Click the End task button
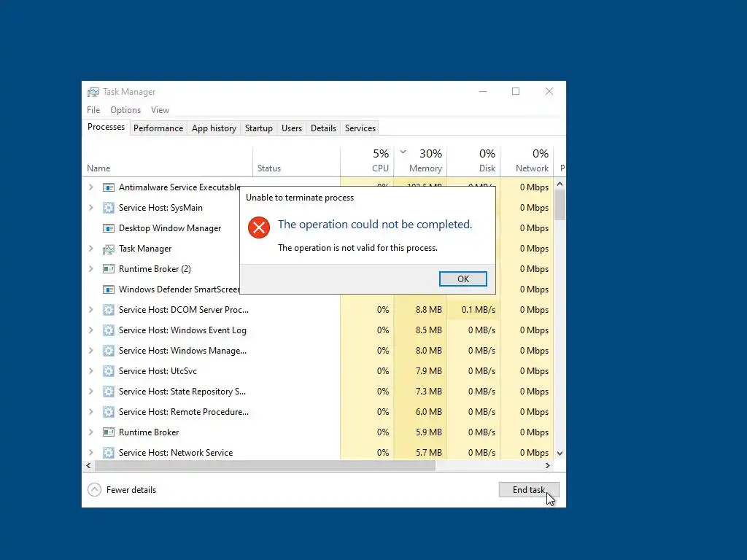Viewport: 747px width, 560px height. [x=529, y=489]
